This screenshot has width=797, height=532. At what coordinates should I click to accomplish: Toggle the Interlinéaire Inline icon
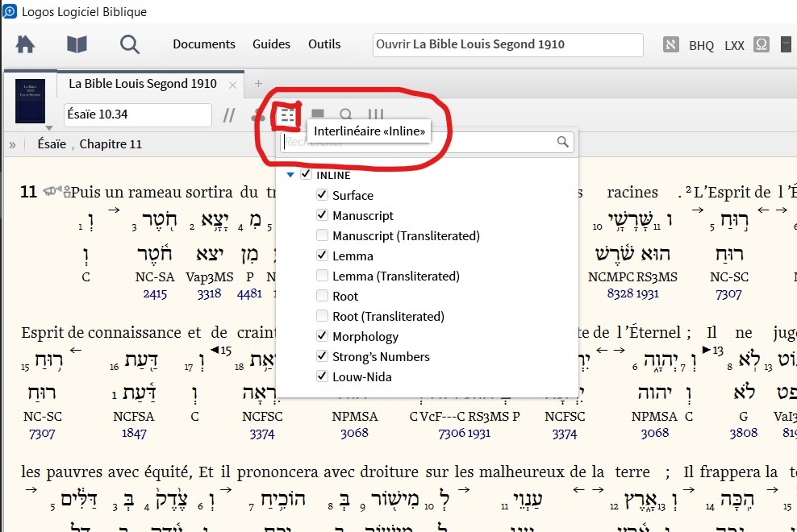287,114
